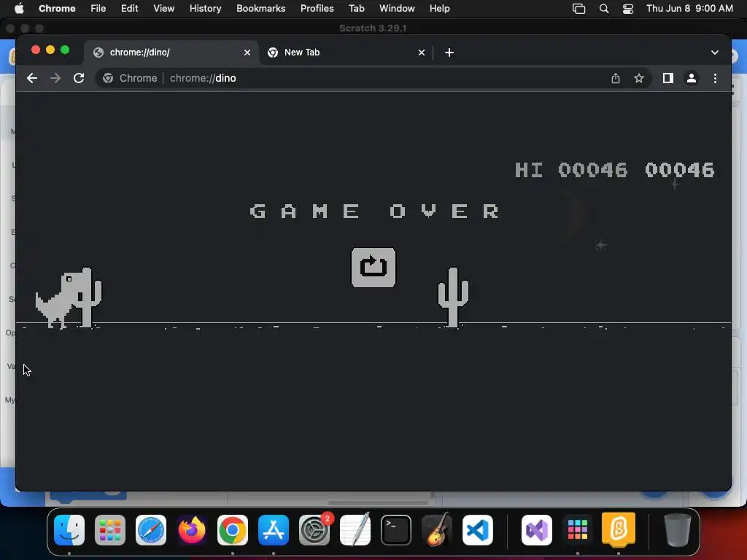
Task: Open System Settings from the dock
Action: 314,530
